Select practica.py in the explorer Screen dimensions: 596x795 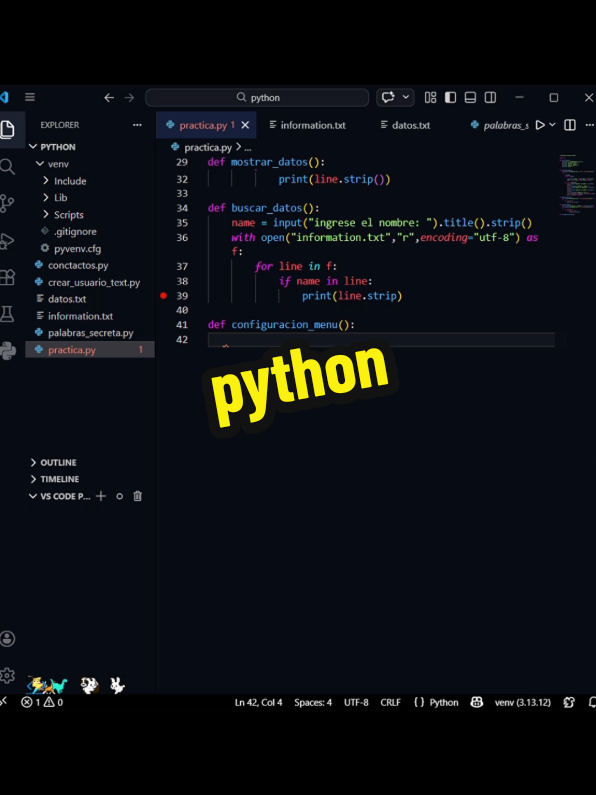tap(90, 350)
